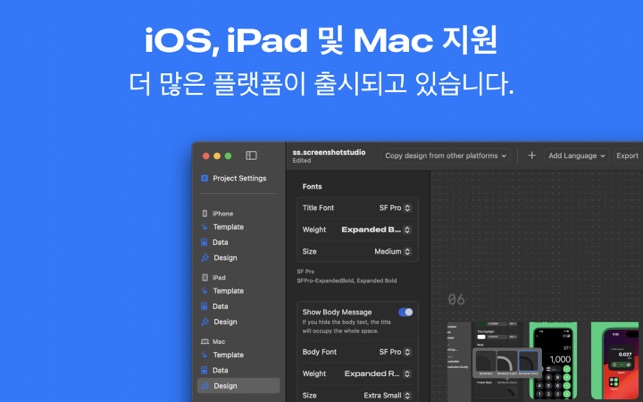Choose the middle rounded corner style thumbnail
This screenshot has width=643, height=402.
tap(507, 363)
